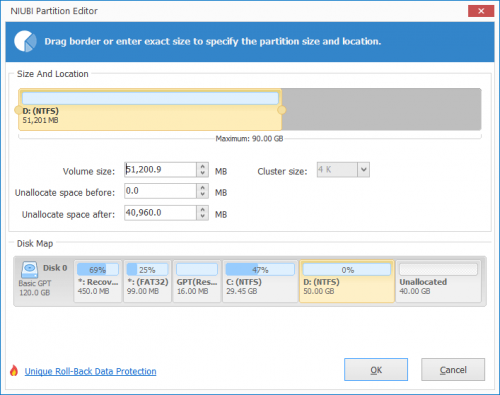Select the FAT32 99.00 MB partition

pos(147,281)
